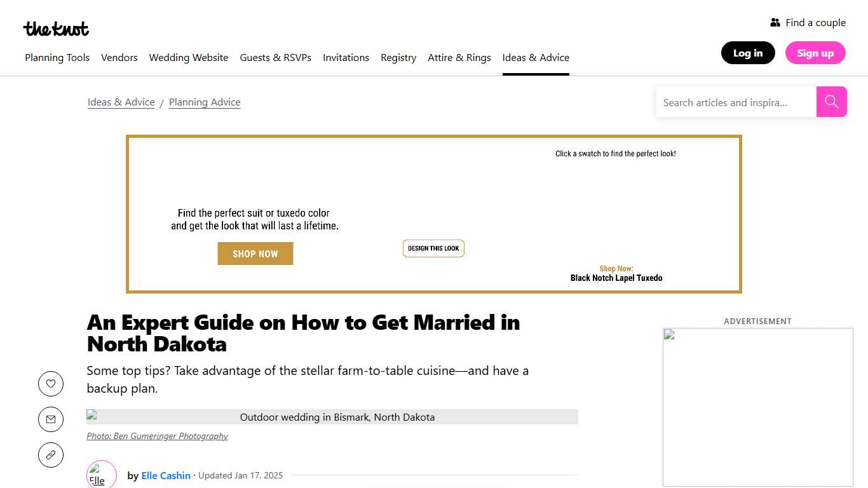Open the Elle Cashin author link
The height and width of the screenshot is (488, 868).
pos(166,475)
